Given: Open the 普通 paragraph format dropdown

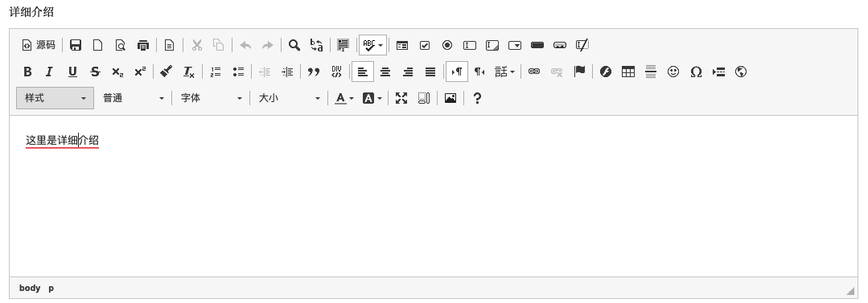Looking at the screenshot, I should click(134, 98).
